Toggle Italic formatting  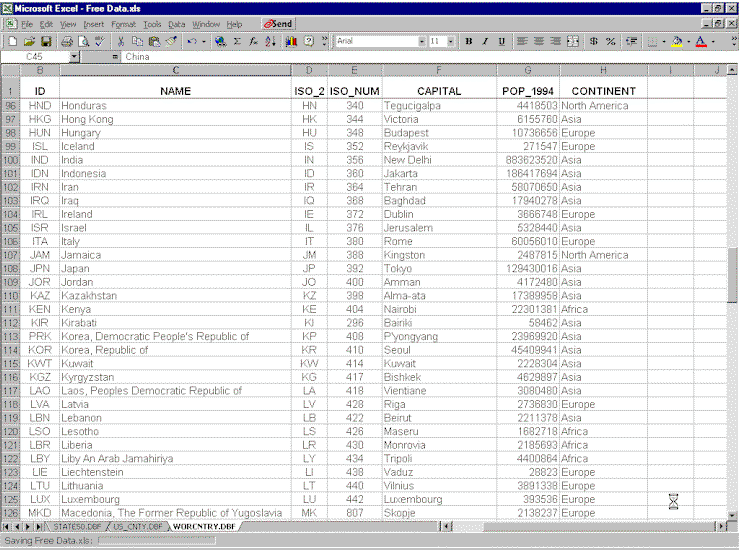tap(485, 42)
